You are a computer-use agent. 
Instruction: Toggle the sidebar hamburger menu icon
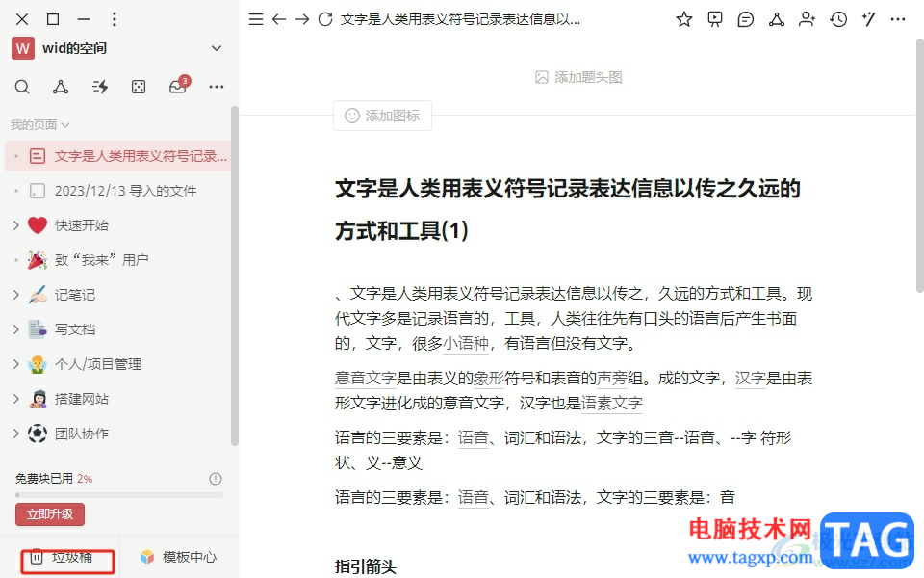click(x=256, y=19)
